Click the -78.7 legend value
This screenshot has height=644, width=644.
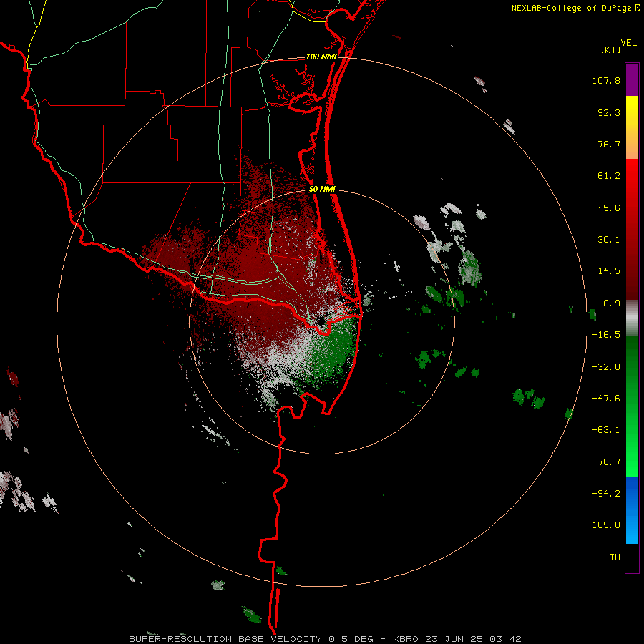[x=606, y=462]
